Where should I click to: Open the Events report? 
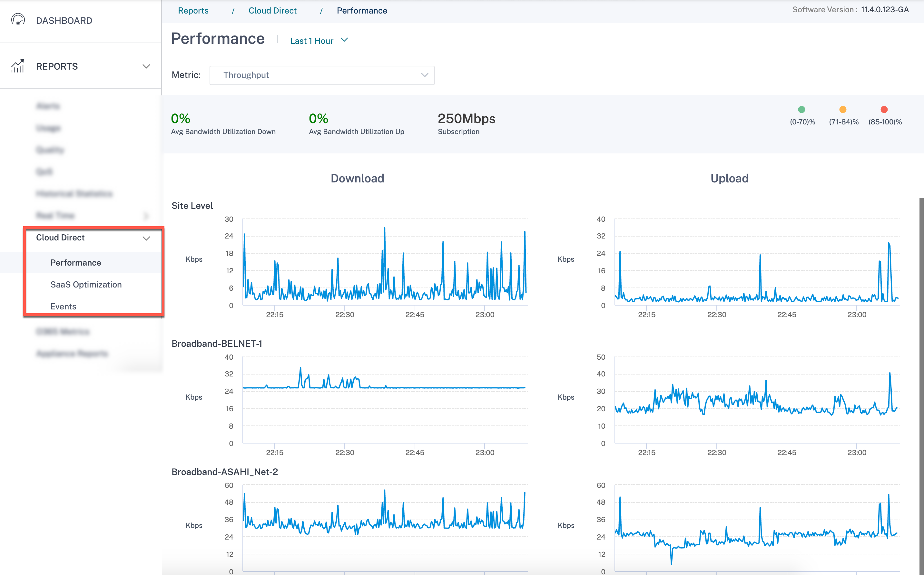coord(63,306)
